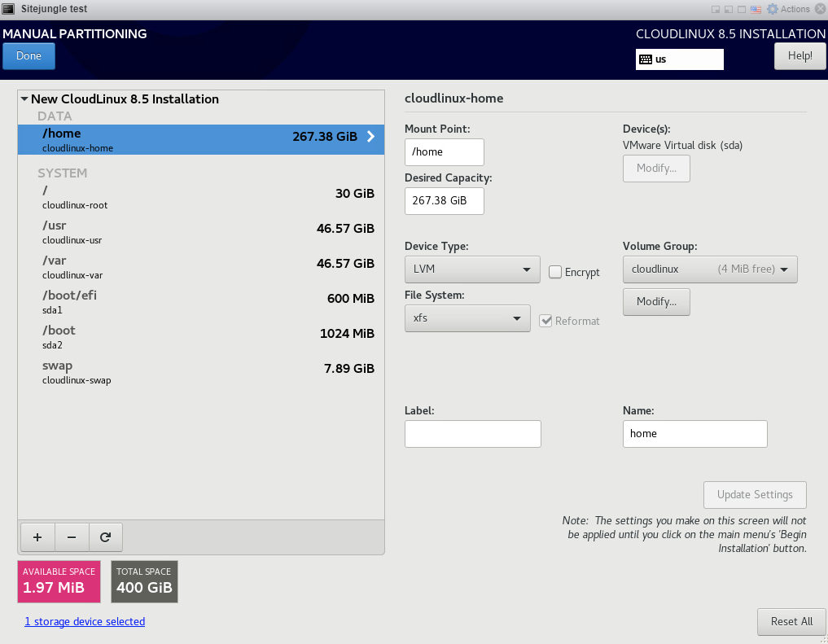Viewport: 828px width, 644px height.
Task: Select the /boot/efi sda1 partition
Action: 200,302
